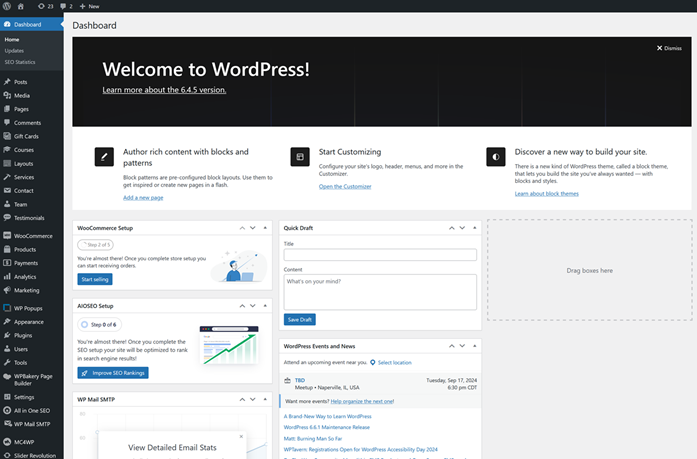Click the WordPress logo in admin bar

(x=7, y=6)
